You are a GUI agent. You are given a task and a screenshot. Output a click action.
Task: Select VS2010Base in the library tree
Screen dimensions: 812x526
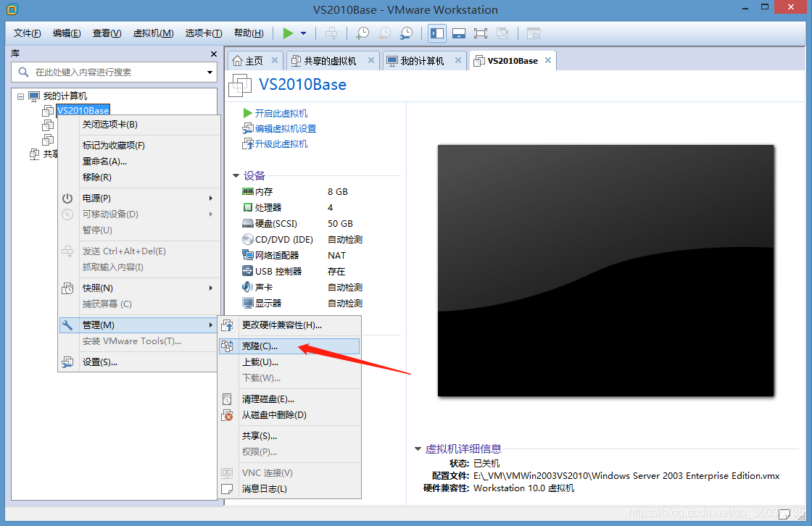click(x=83, y=110)
